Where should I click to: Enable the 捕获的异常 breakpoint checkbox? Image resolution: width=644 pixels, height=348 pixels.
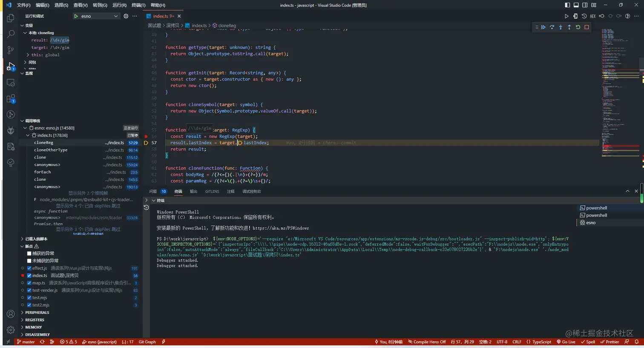click(x=29, y=253)
